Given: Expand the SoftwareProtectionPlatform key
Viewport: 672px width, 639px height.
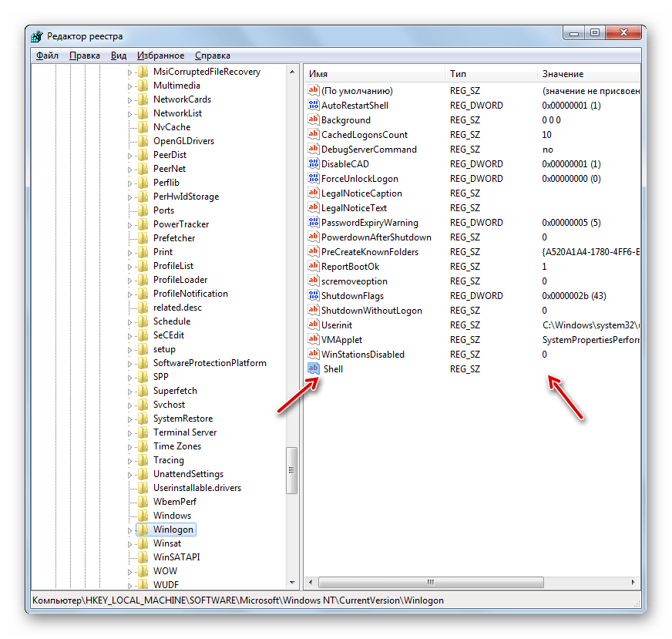Looking at the screenshot, I should point(130,364).
